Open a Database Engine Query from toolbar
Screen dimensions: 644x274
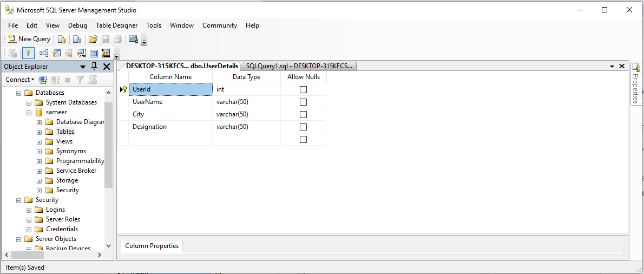(62, 39)
